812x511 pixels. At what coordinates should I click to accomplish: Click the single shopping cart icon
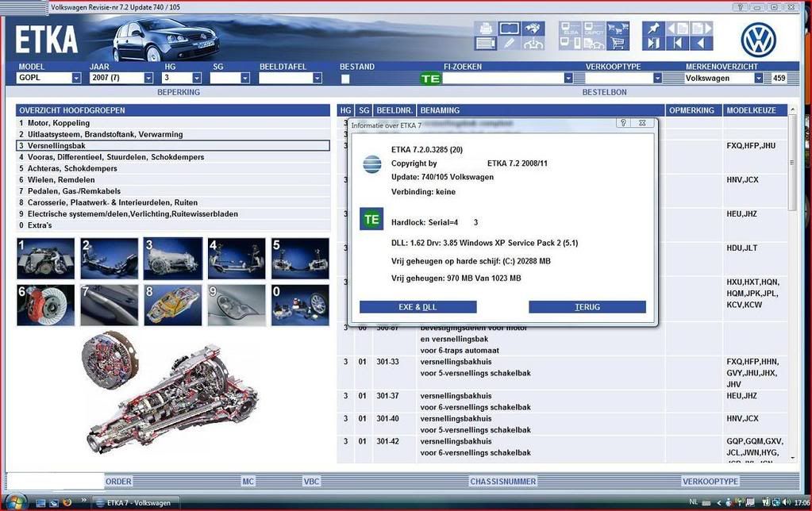click(x=618, y=44)
